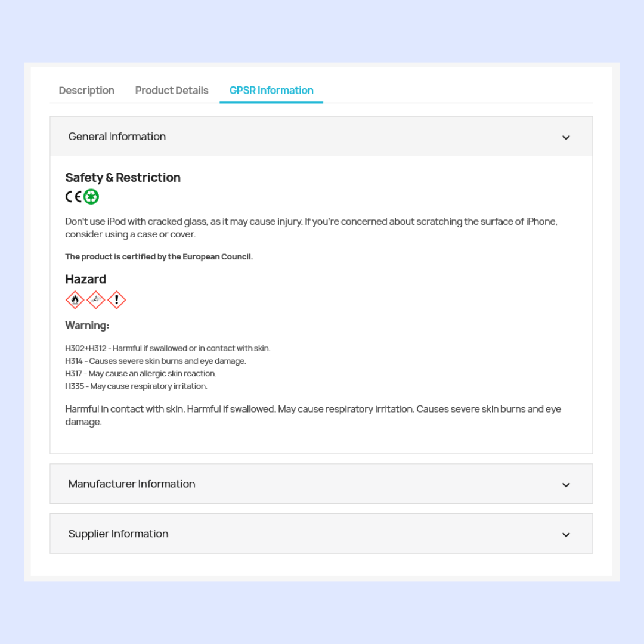Click the H302+H312 warning statement

(x=168, y=348)
